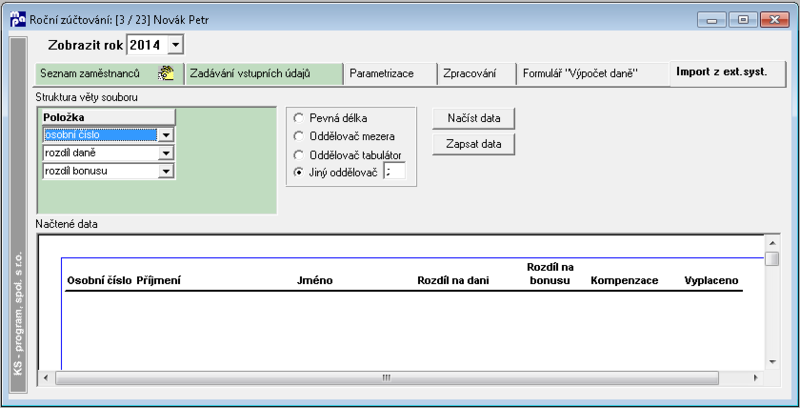Minimize the Roční zúčtování window

pyautogui.click(x=712, y=20)
